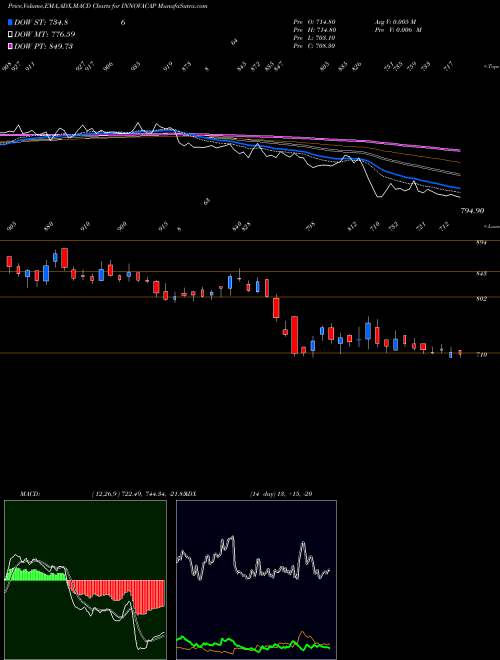Viewport: 500px width, 660px height.
Task: Click the MACD values '(12,26,9) 722.49, 744.34'
Action: [127, 494]
